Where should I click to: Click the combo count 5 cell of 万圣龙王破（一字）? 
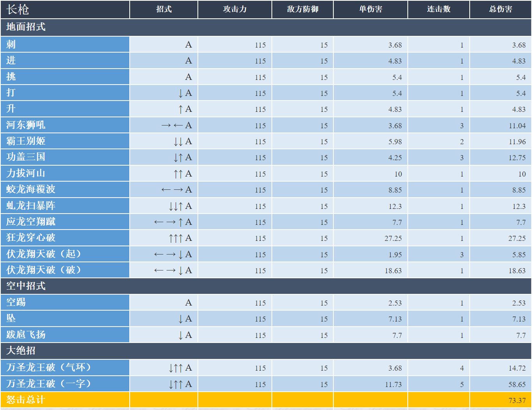pyautogui.click(x=439, y=384)
